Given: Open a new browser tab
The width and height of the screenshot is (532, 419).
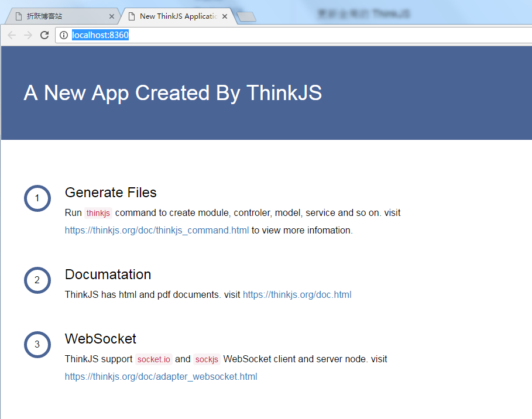Looking at the screenshot, I should [246, 16].
